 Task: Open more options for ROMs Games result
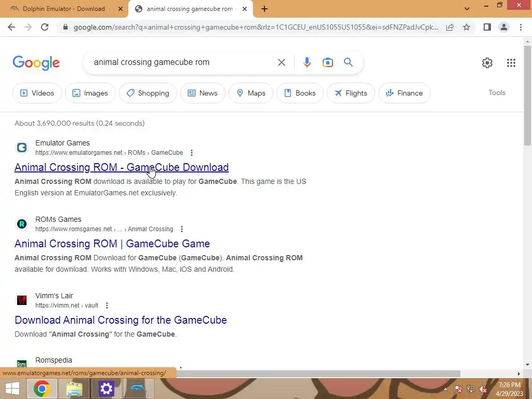[182, 229]
